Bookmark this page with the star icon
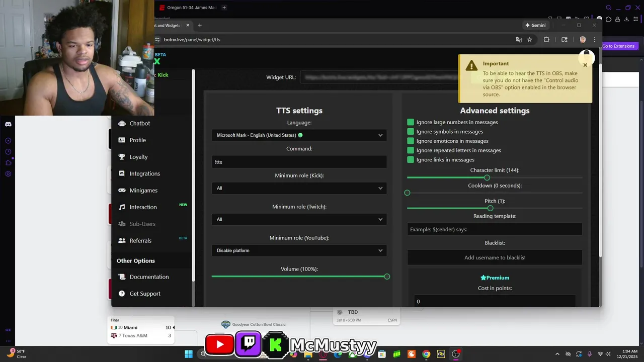This screenshot has height=362, width=644. point(530,39)
